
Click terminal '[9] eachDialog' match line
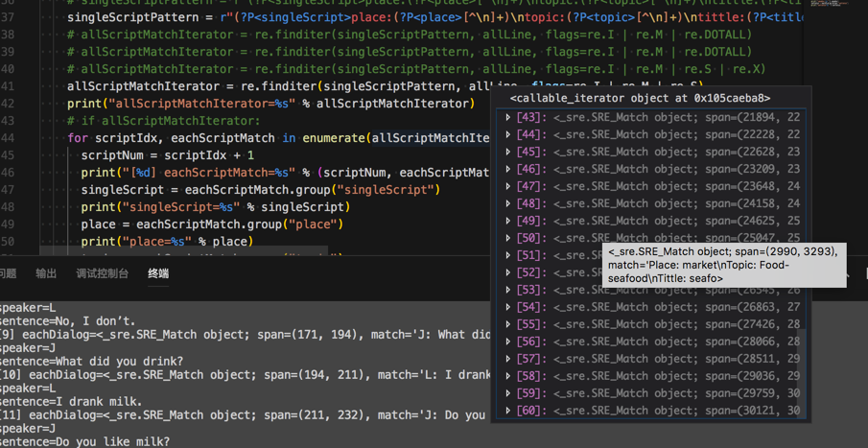[246, 335]
